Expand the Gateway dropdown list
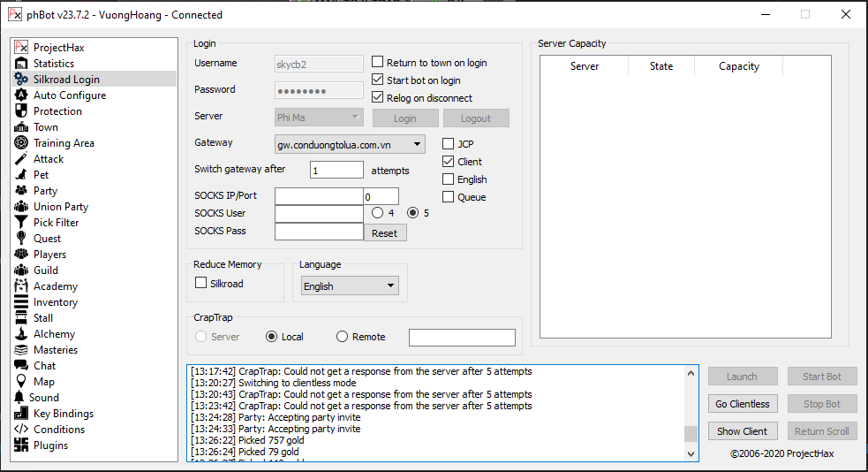868x472 pixels. 418,144
